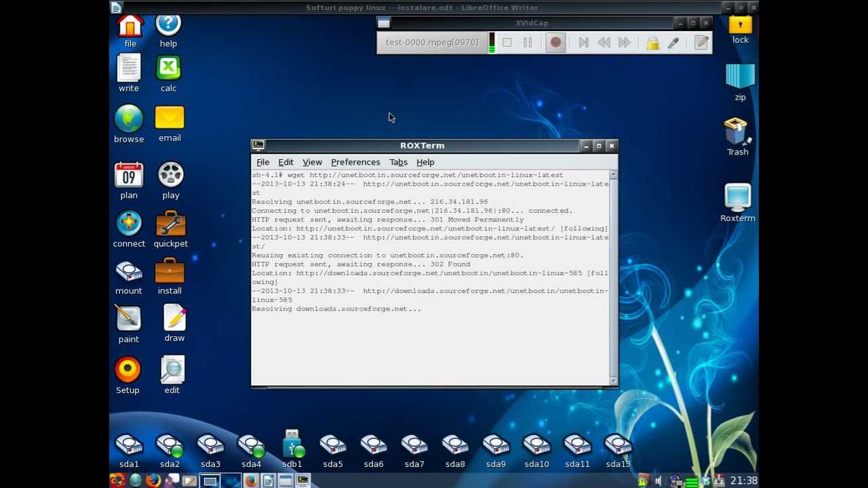
Task: Toggle the XVidCap padlock lock icon
Action: pyautogui.click(x=652, y=43)
